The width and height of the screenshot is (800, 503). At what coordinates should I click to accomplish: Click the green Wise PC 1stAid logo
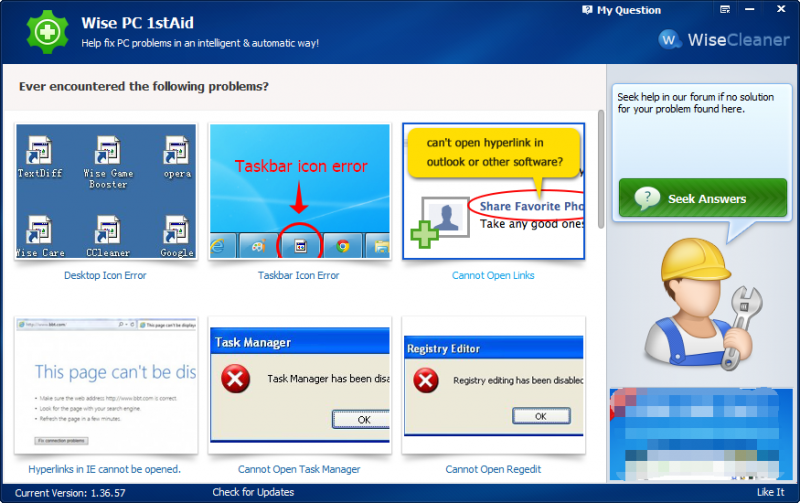point(47,32)
